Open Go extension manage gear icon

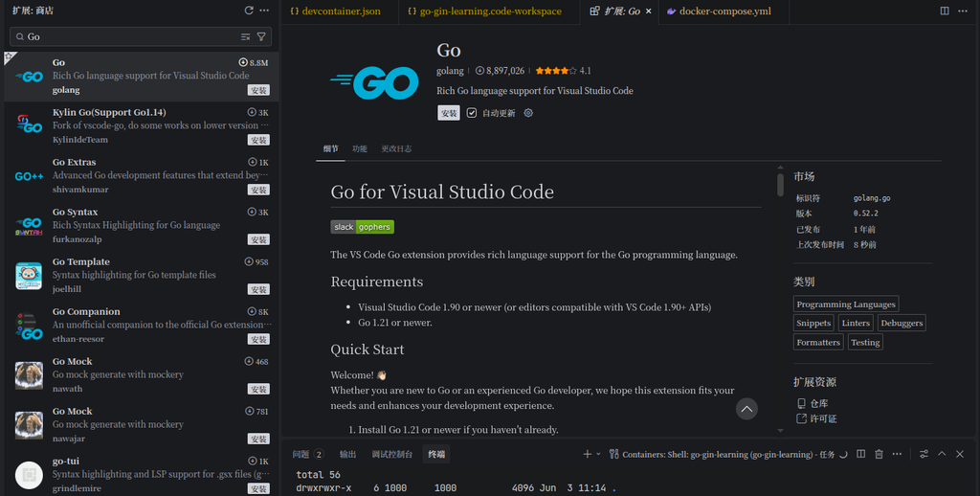pyautogui.click(x=528, y=113)
